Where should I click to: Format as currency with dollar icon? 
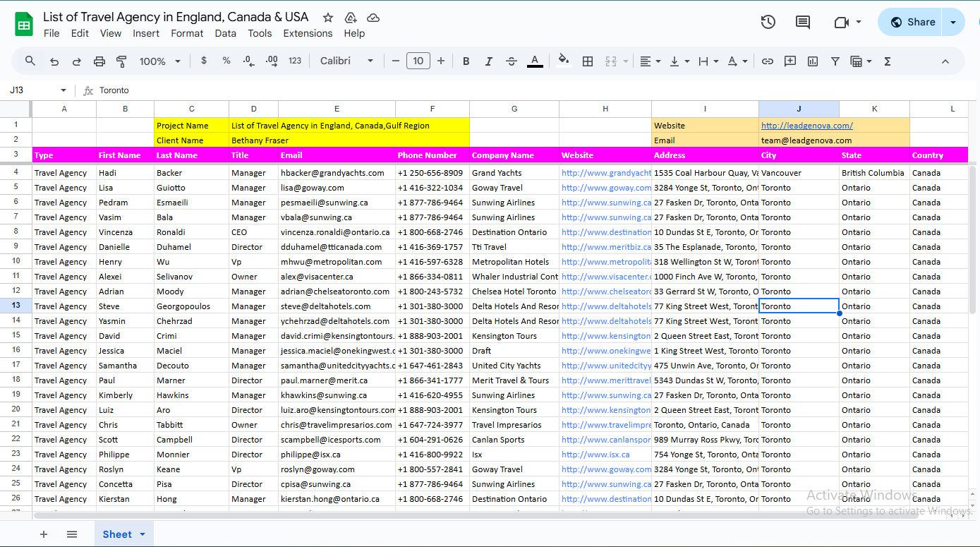(204, 61)
